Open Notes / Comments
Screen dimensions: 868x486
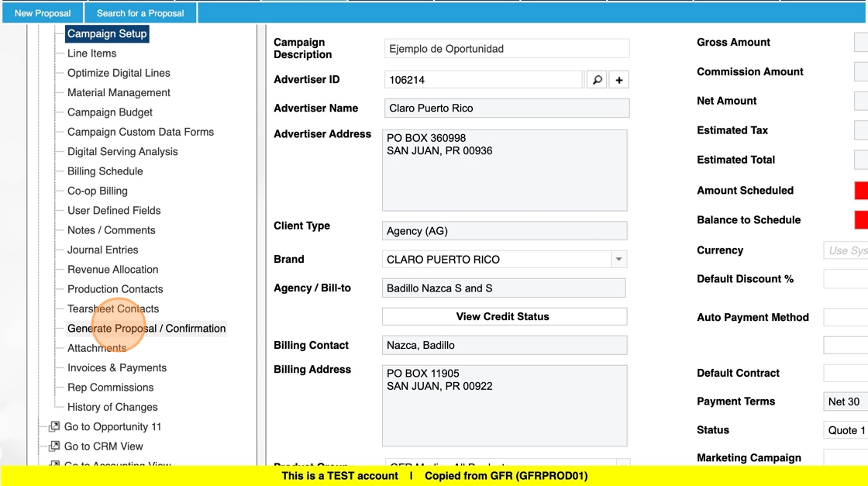click(112, 230)
